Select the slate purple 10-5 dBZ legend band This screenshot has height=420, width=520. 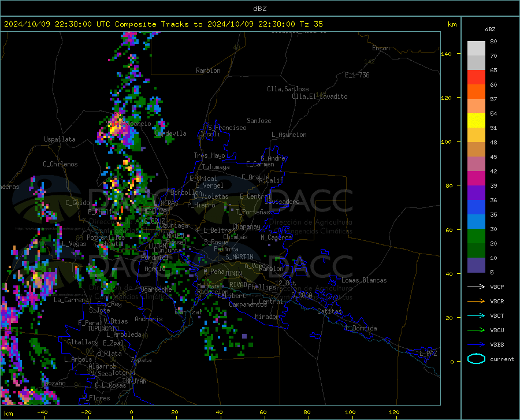tap(476, 265)
